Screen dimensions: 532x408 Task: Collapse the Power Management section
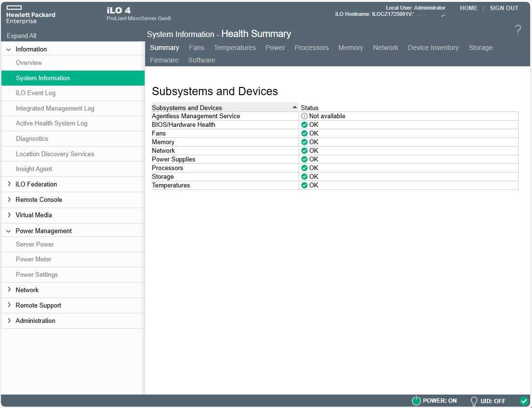point(9,231)
